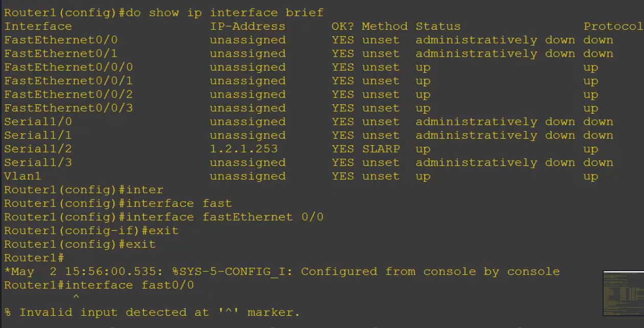This screenshot has width=644, height=328.
Task: Click the Method column header
Action: coord(384,26)
